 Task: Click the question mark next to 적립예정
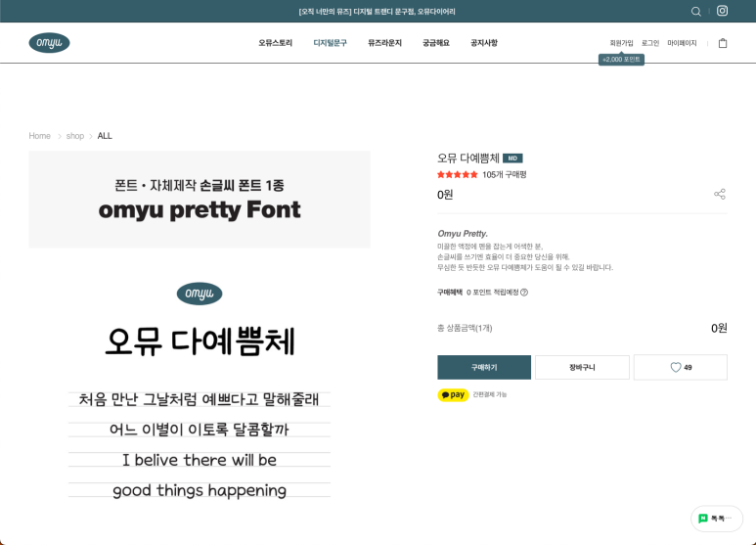524,293
